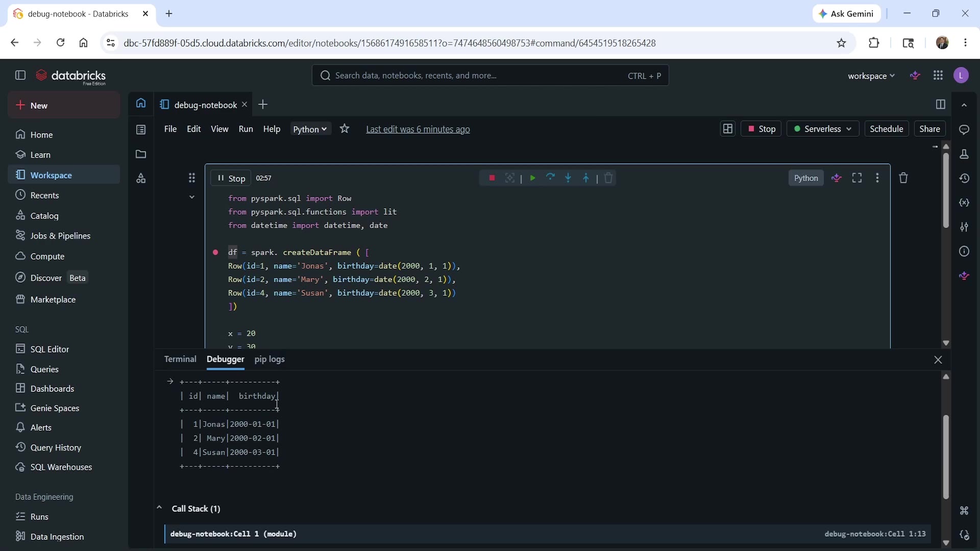Open the top-bar Assistant sparkle icon
This screenshot has width=980, height=551.
[x=916, y=76]
